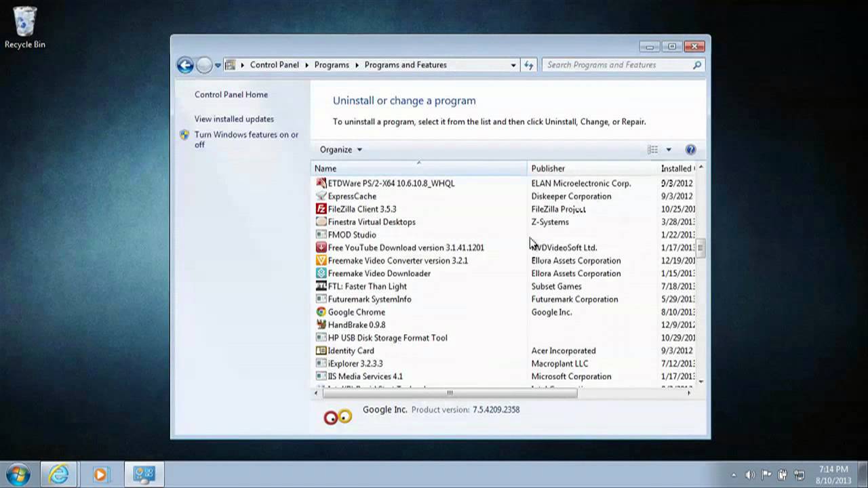The image size is (868, 488).
Task: Sort by the Publisher column header
Action: click(592, 168)
